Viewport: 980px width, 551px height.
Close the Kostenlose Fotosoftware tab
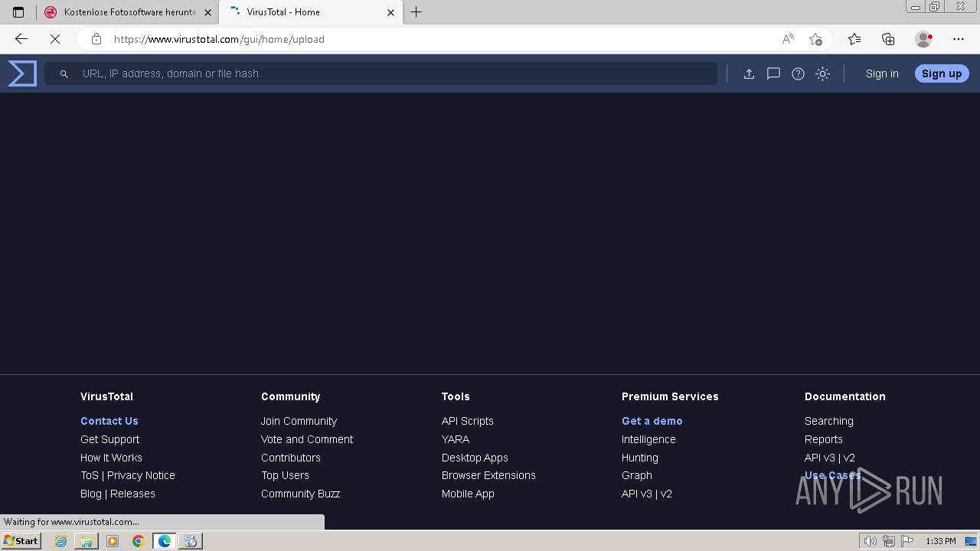point(207,12)
